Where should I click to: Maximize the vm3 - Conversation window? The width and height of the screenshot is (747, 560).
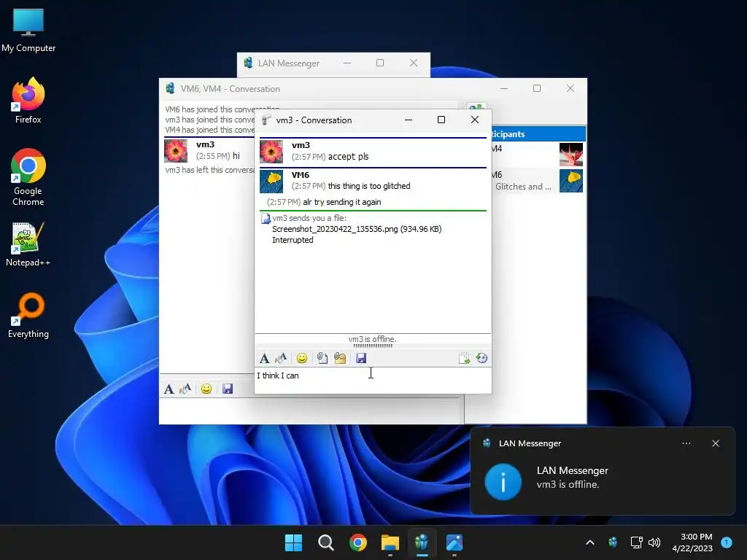[x=441, y=120]
